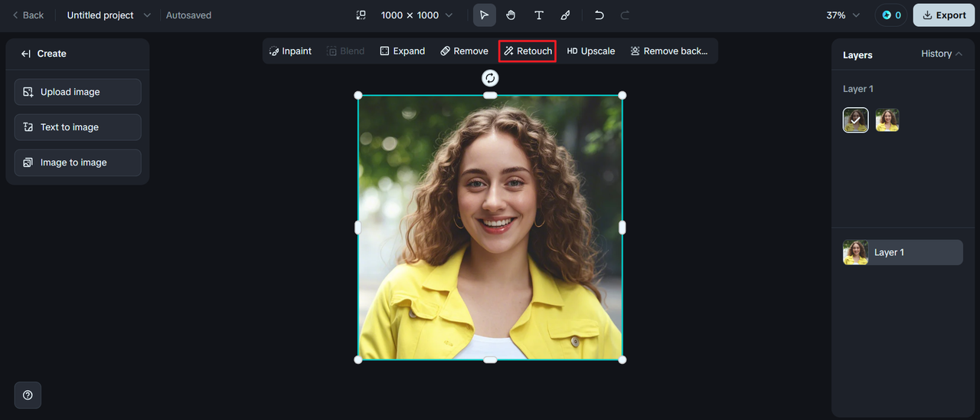
Task: Undo the last action
Action: coord(599,15)
